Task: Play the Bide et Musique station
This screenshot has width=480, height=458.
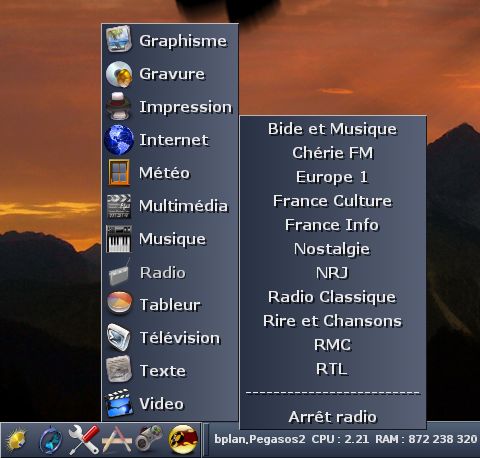Action: point(333,129)
